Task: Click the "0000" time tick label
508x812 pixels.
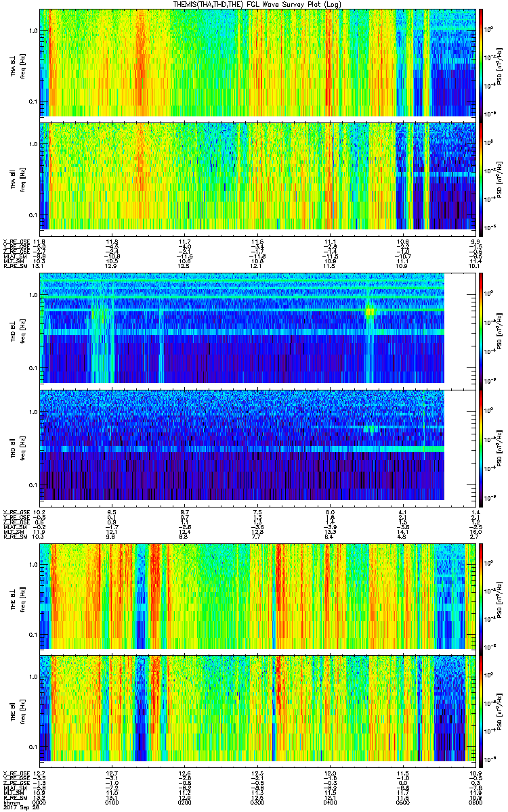Action: point(40,802)
